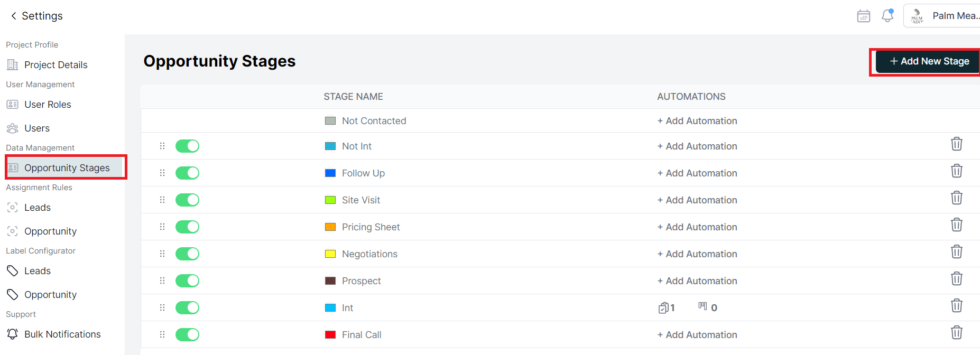Toggle the Site Visit stage switch
Image resolution: width=980 pixels, height=355 pixels.
tap(187, 200)
